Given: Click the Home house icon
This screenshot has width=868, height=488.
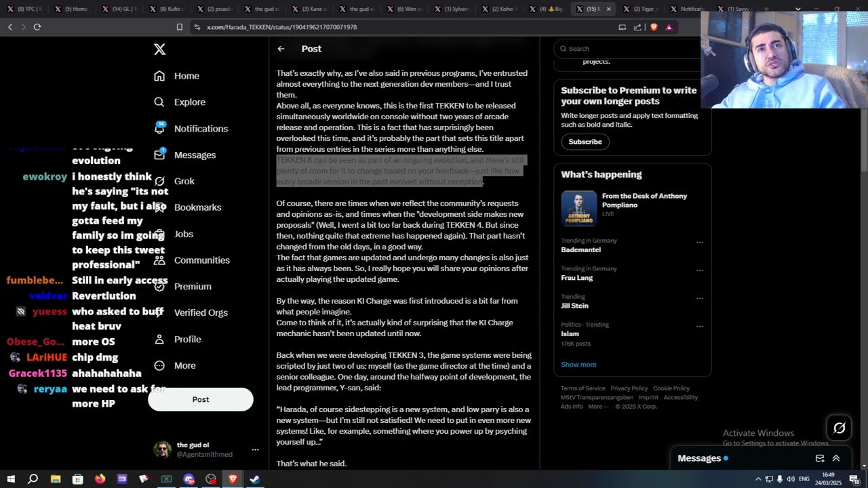Looking at the screenshot, I should click(159, 76).
